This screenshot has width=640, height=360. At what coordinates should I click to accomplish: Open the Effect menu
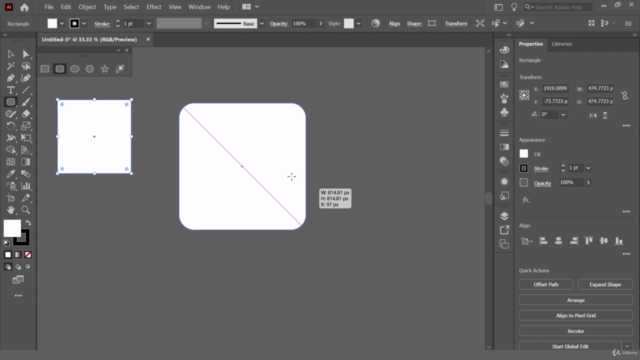(x=153, y=7)
